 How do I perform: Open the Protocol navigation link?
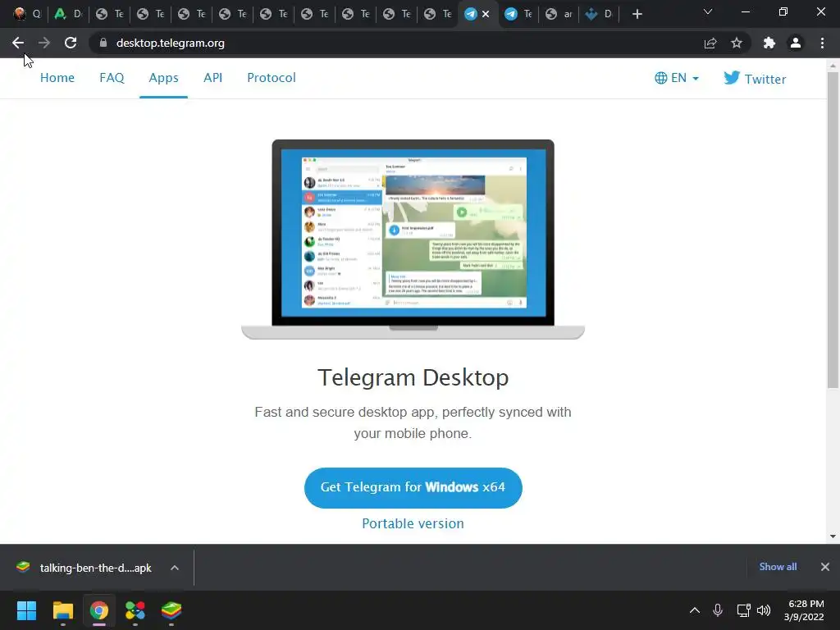click(x=271, y=78)
